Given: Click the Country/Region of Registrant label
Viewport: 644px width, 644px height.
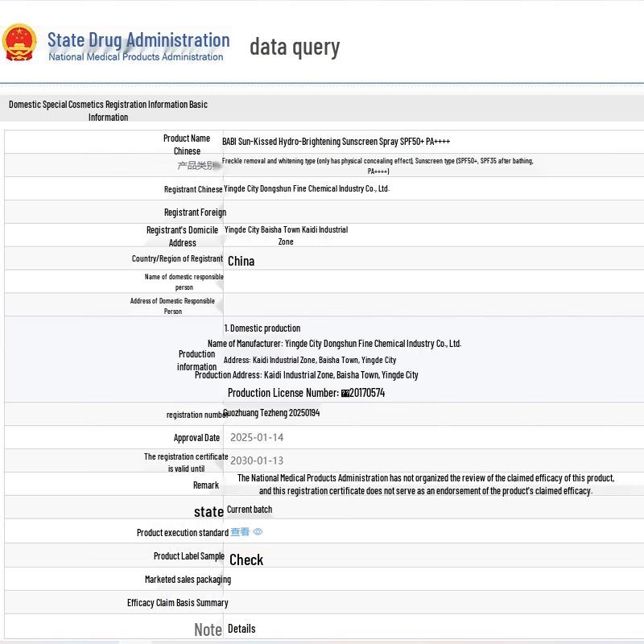Looking at the screenshot, I should tap(177, 258).
